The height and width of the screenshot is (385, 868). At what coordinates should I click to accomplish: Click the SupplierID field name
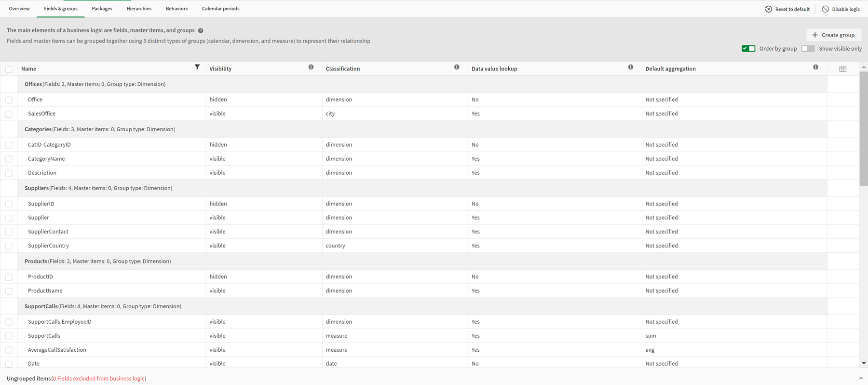(x=41, y=204)
